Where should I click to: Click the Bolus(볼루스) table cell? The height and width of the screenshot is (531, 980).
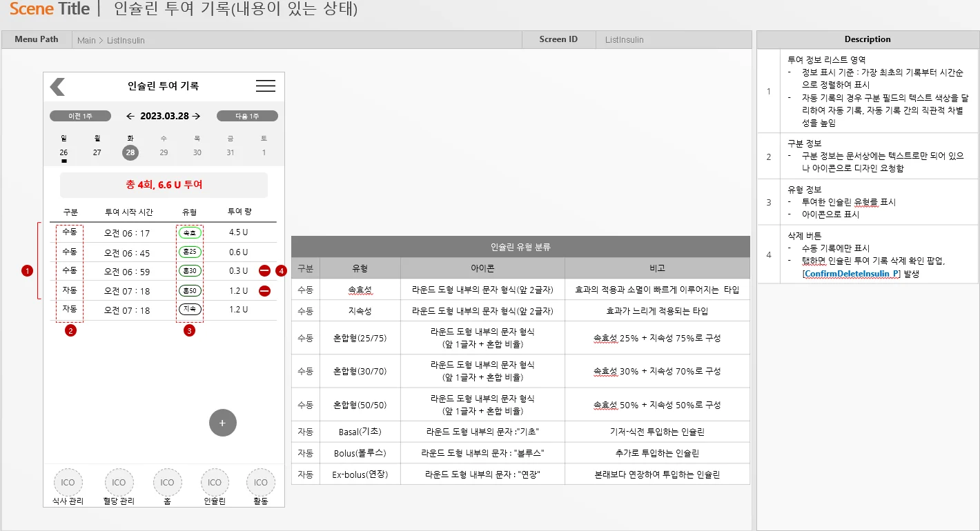click(x=360, y=453)
